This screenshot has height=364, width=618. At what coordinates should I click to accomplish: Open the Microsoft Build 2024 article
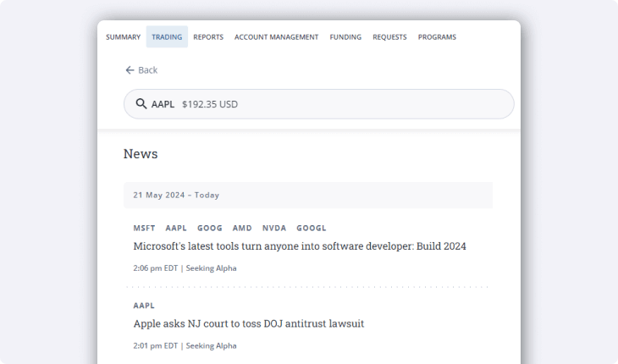point(300,246)
